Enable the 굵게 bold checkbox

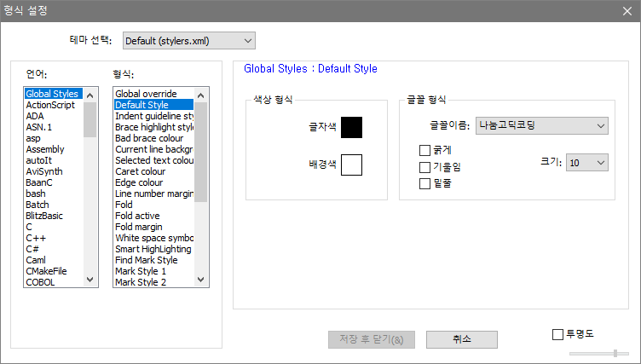(x=424, y=151)
